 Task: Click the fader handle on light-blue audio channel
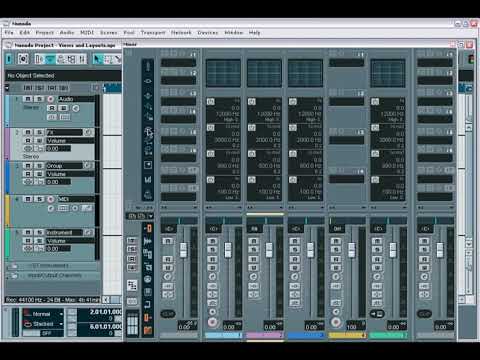(x=228, y=250)
